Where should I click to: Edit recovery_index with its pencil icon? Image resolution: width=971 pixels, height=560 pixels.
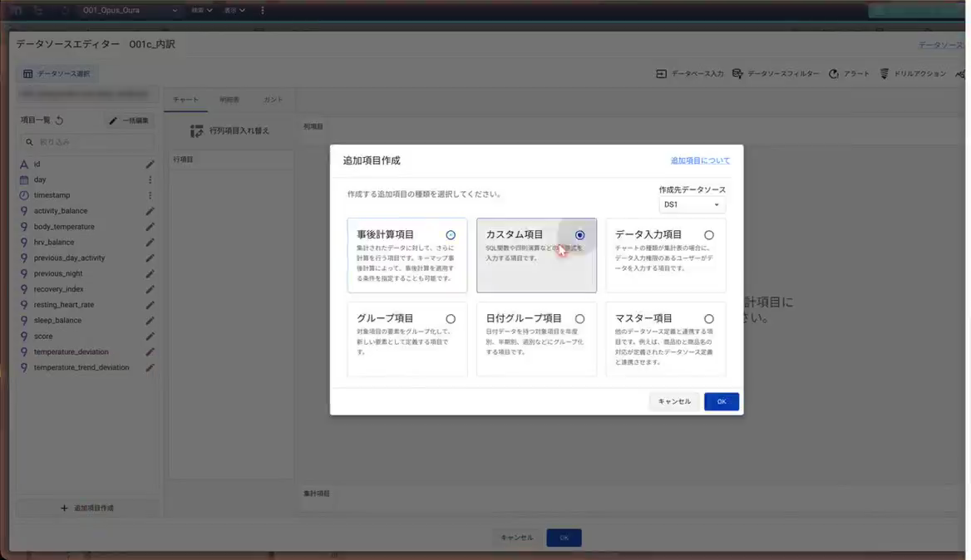150,290
